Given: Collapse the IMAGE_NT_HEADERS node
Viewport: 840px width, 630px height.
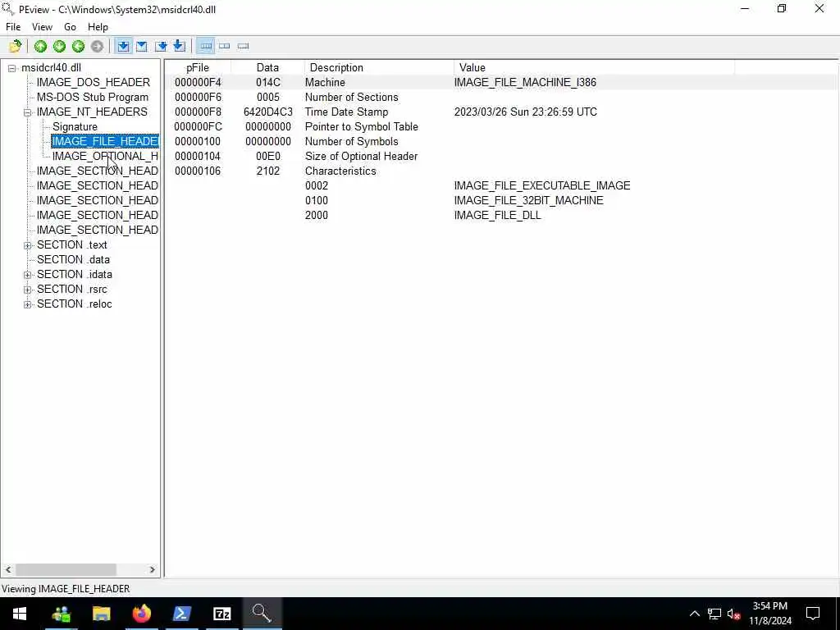Looking at the screenshot, I should 27,112.
